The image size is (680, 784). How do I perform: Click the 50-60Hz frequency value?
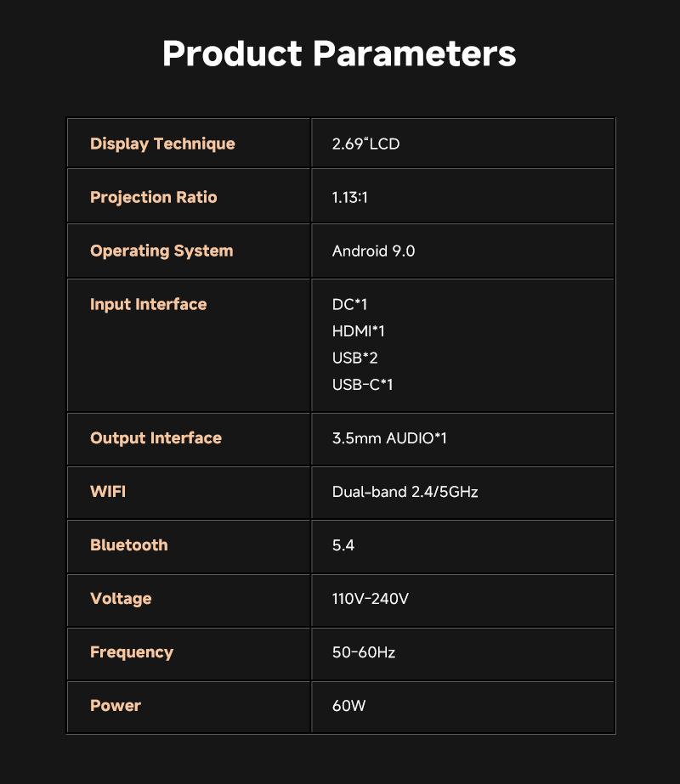click(x=364, y=652)
